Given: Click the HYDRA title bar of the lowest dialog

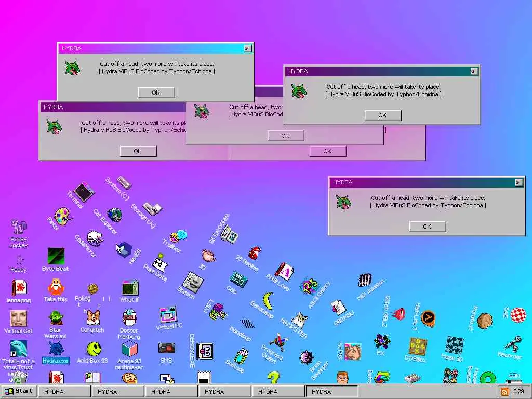Looking at the screenshot, I should click(x=427, y=182).
